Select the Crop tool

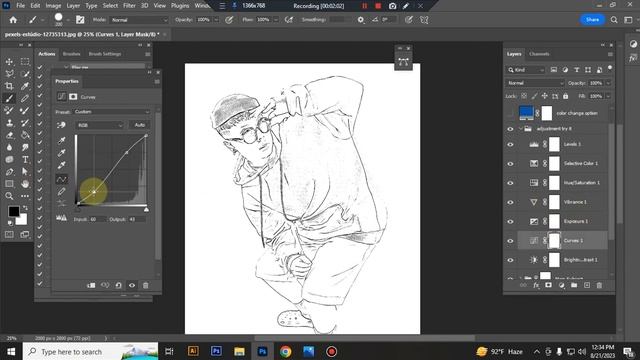coord(9,86)
